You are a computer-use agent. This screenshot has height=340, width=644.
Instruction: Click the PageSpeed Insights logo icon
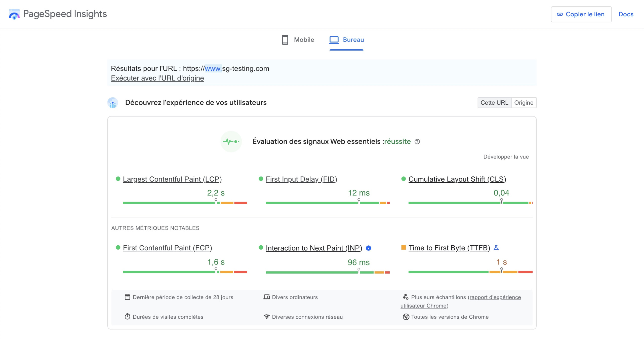14,14
